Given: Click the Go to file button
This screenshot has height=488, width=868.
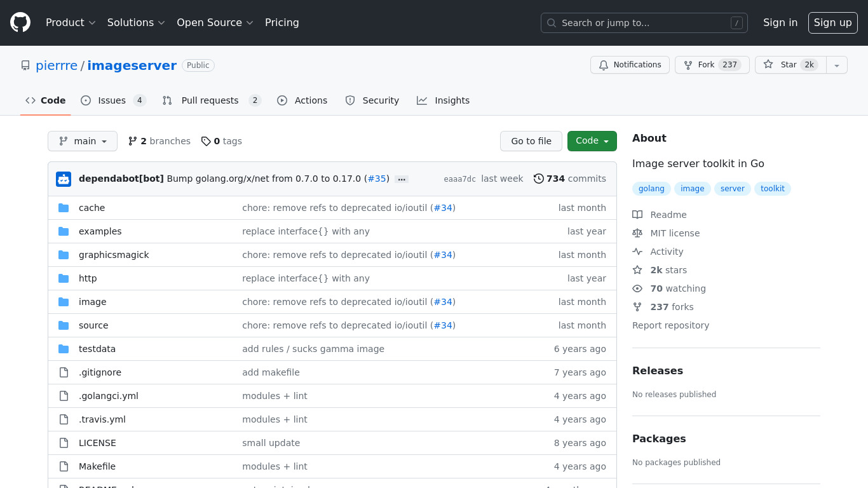Looking at the screenshot, I should coord(531,141).
